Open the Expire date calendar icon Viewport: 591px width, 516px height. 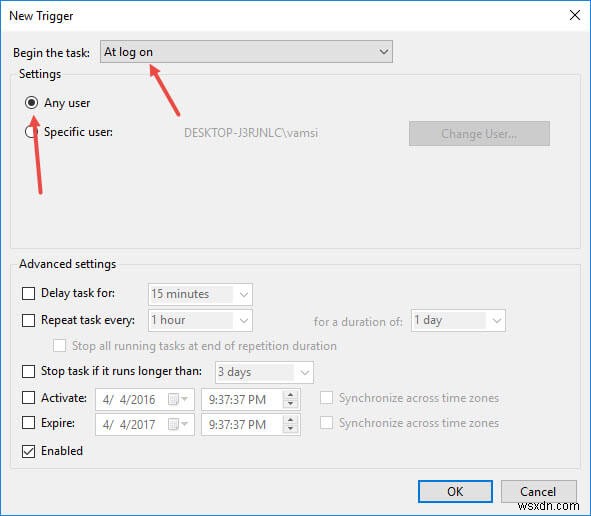(x=178, y=424)
